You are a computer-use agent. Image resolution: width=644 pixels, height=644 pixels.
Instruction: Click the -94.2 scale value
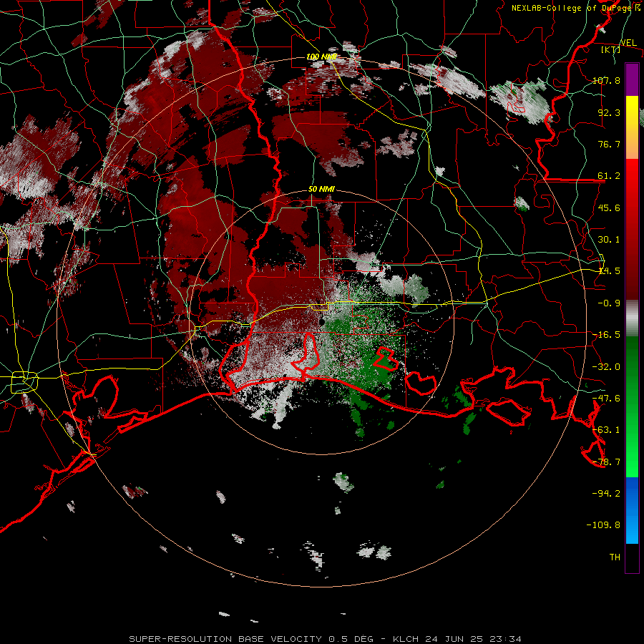(607, 493)
